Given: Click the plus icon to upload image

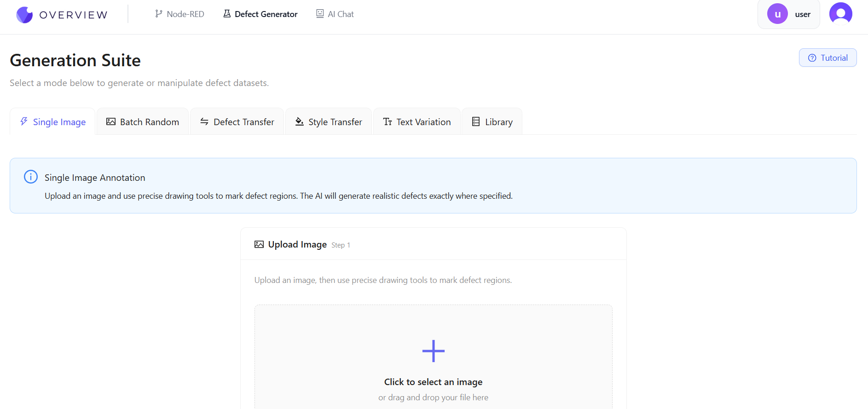Looking at the screenshot, I should pyautogui.click(x=433, y=351).
